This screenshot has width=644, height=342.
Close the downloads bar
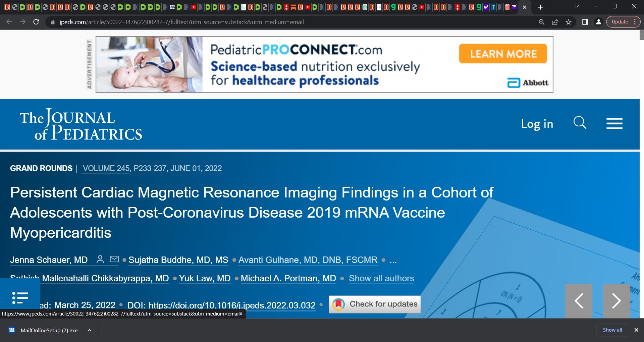click(636, 330)
